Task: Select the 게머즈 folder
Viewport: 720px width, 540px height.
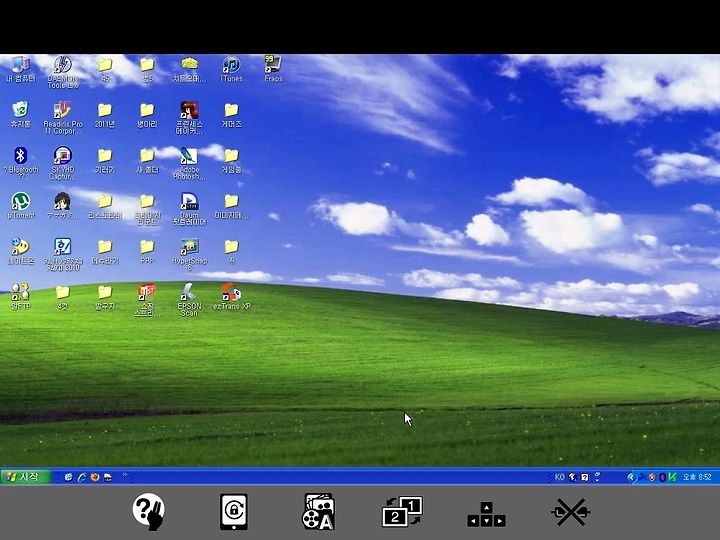Action: coord(231,115)
